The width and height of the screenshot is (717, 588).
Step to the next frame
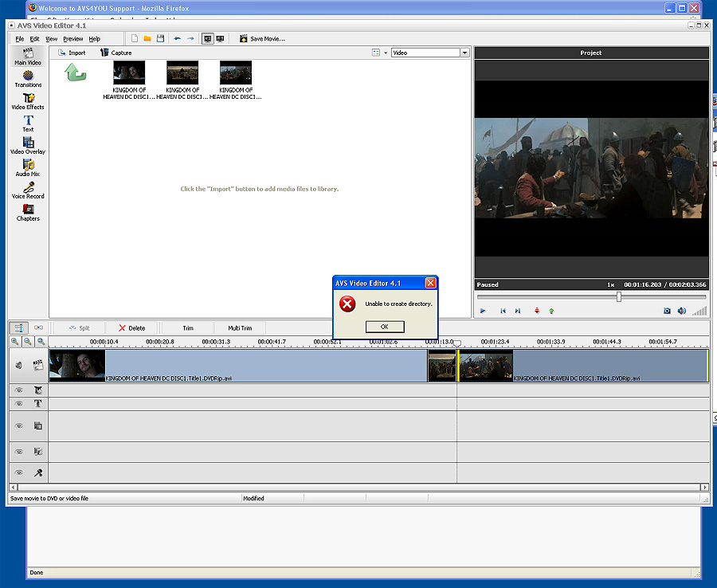point(517,311)
